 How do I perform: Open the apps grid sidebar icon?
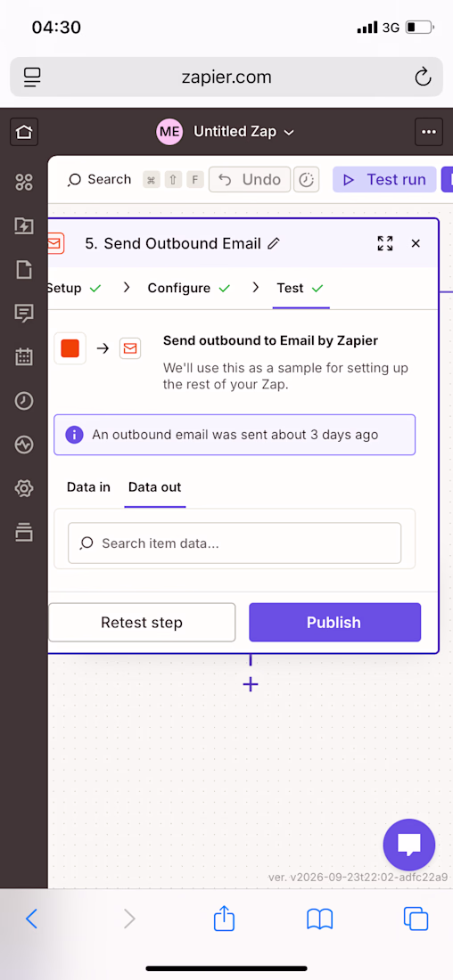pos(24,183)
